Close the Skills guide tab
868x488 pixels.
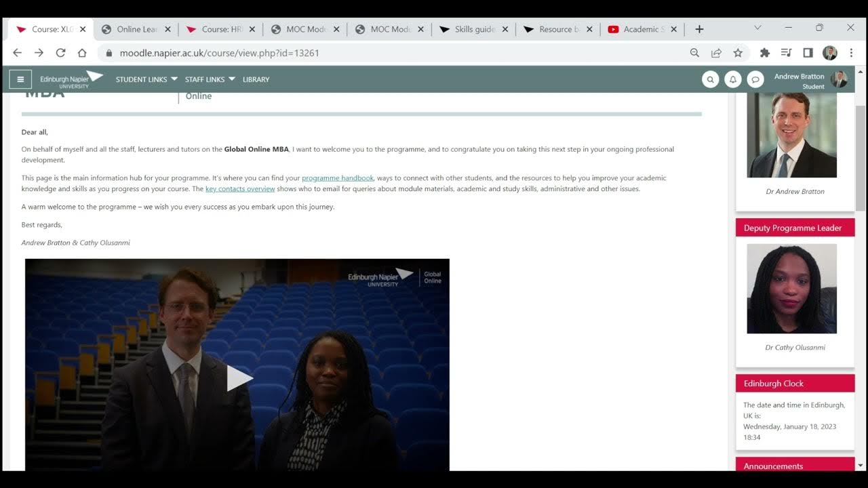click(505, 29)
